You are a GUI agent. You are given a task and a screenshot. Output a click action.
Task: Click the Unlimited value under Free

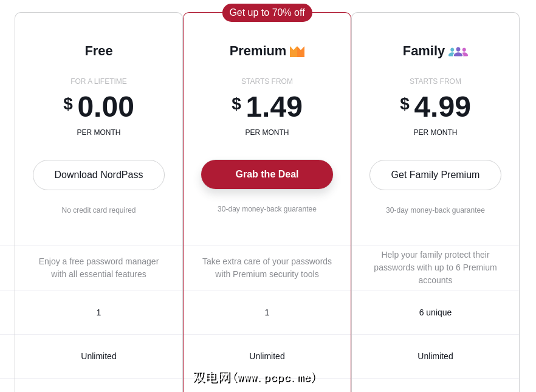pyautogui.click(x=98, y=356)
